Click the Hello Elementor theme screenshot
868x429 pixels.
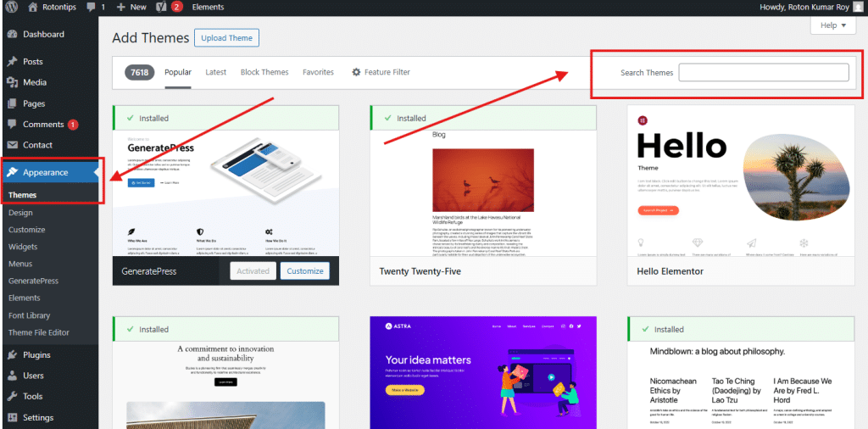pos(741,181)
